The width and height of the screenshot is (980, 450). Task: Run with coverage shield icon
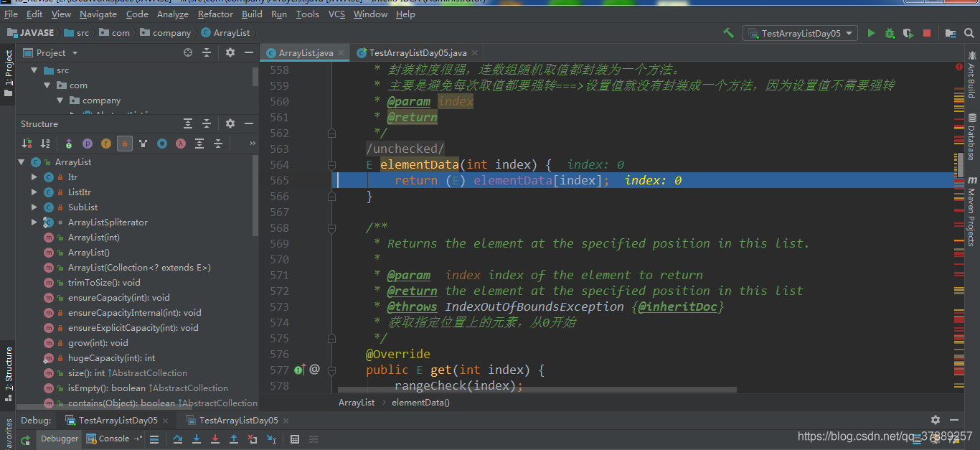click(908, 33)
